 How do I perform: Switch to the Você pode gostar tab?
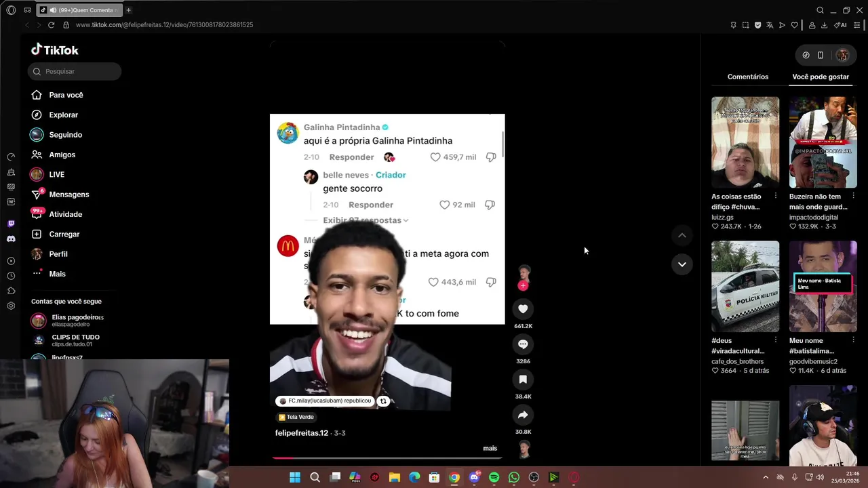click(821, 77)
